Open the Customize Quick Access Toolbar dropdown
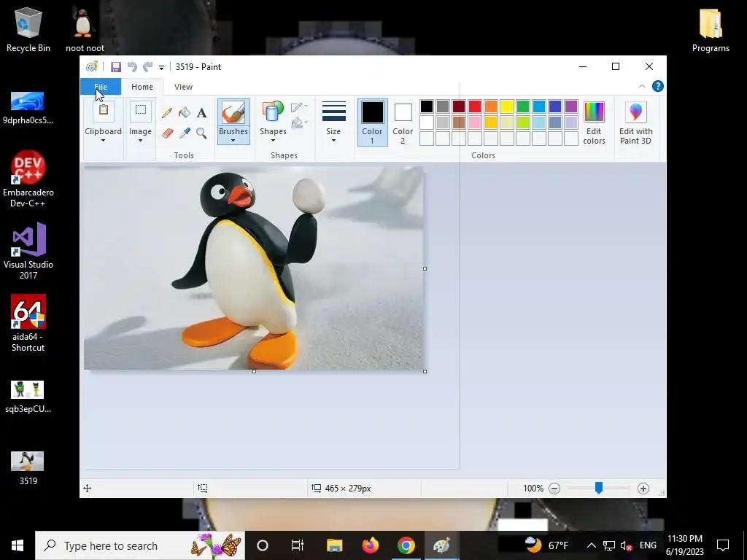This screenshot has height=560, width=747. pyautogui.click(x=161, y=68)
